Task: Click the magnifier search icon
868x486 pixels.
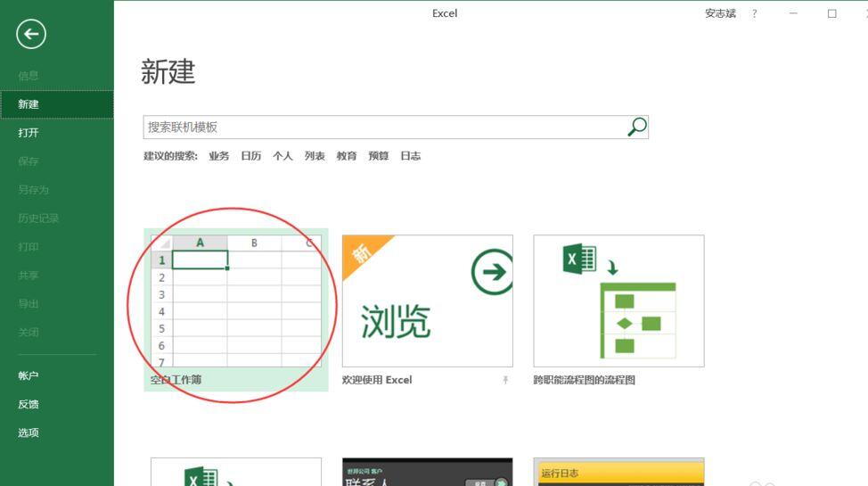Action: click(637, 127)
